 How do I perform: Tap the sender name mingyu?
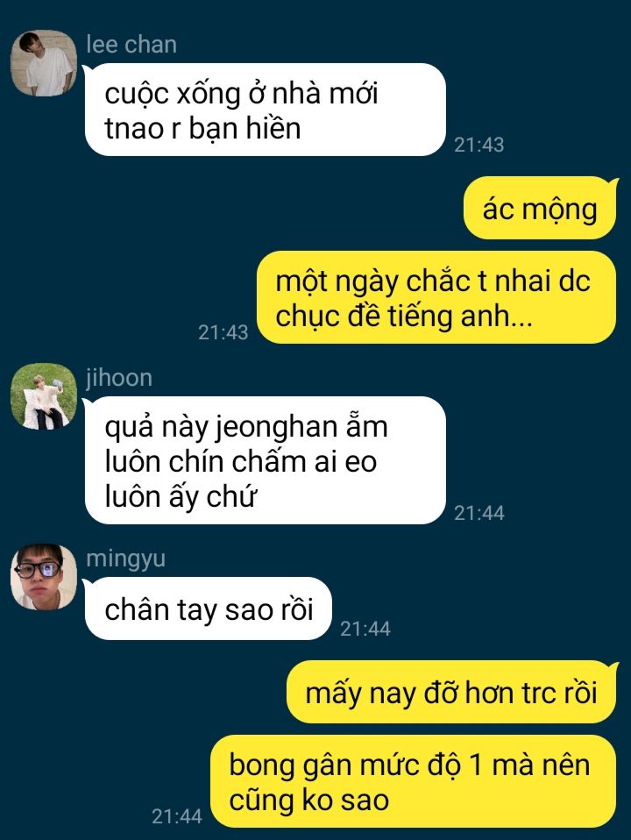126,559
